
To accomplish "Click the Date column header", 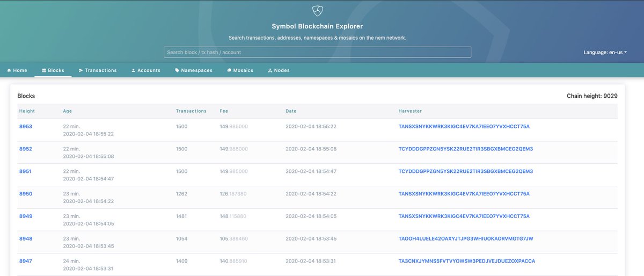I will point(291,111).
